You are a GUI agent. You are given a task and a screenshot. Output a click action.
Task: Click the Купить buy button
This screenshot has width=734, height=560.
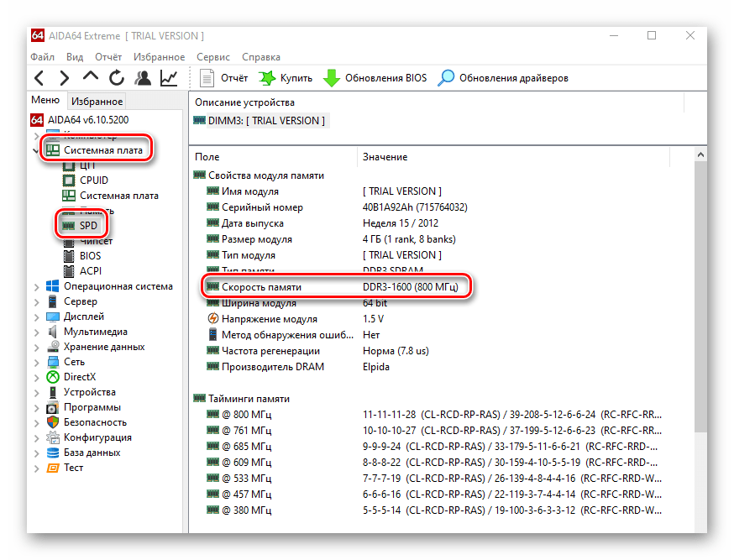pyautogui.click(x=286, y=78)
